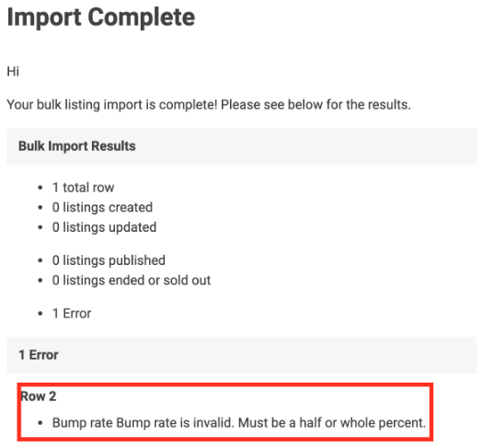The image size is (482, 448).
Task: Click the Bump rate is invalid message
Action: (239, 423)
